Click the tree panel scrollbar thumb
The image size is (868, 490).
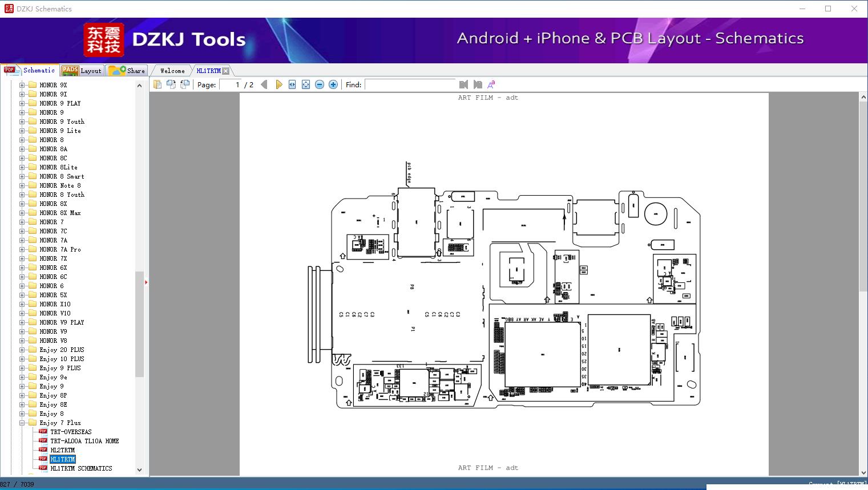click(139, 324)
